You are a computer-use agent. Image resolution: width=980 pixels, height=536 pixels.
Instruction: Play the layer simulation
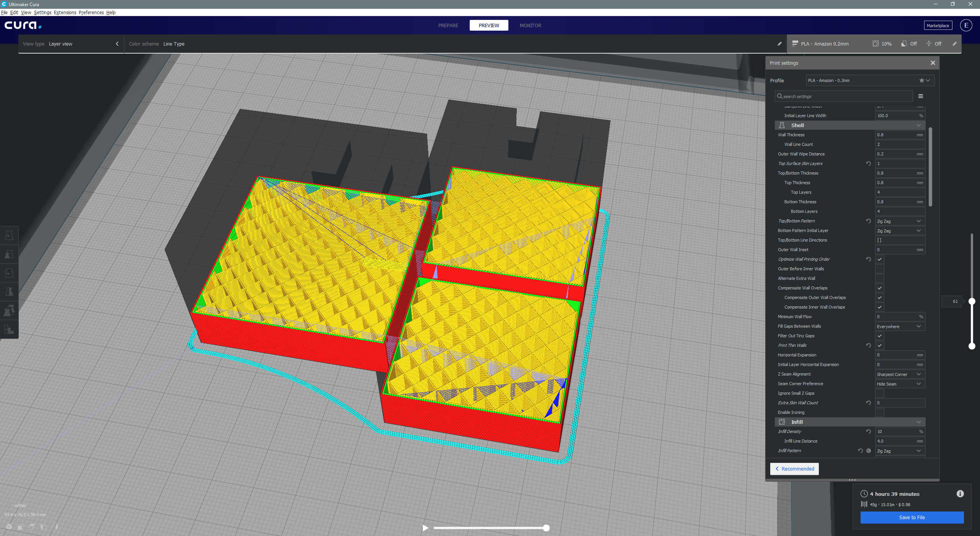click(x=425, y=528)
